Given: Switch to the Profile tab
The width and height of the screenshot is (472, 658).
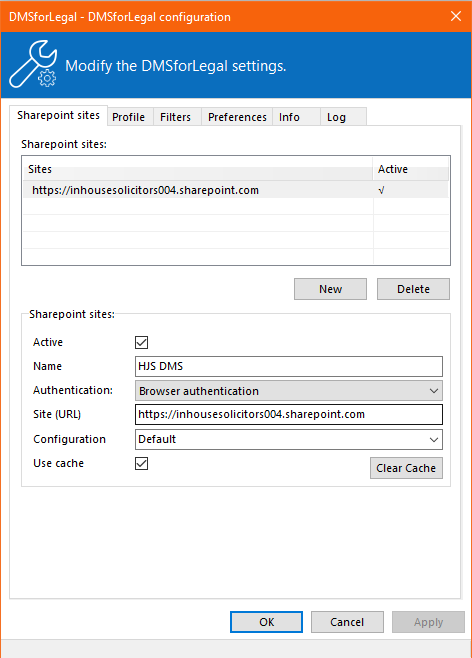Looking at the screenshot, I should pos(128,117).
